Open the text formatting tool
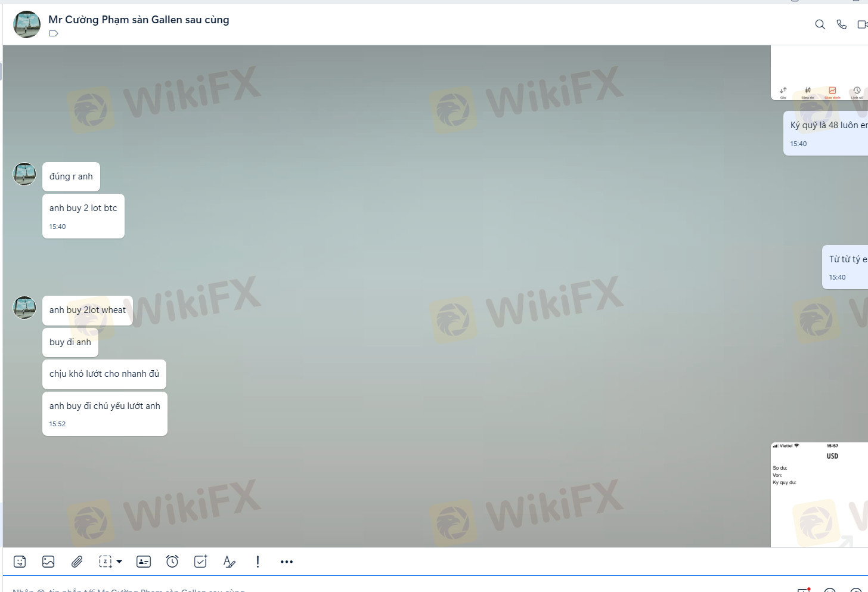The image size is (868, 592). [x=229, y=562]
